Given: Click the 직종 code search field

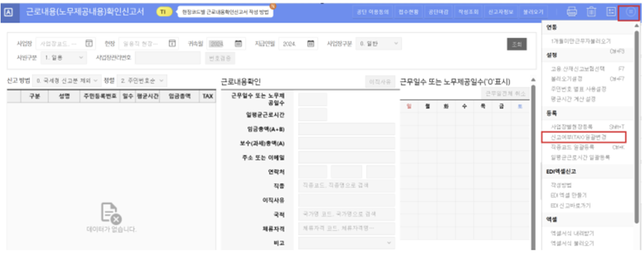Looking at the screenshot, I should click(347, 186).
